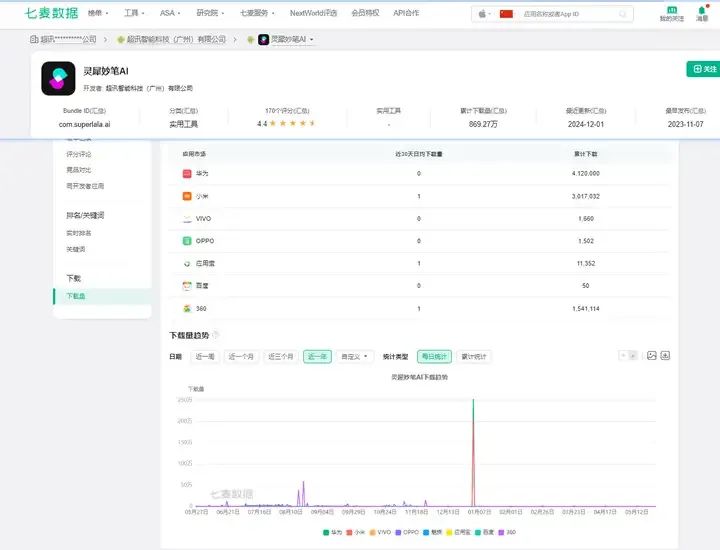Click the Apple platform icon in search bar
This screenshot has width=720, height=550.
[484, 14]
